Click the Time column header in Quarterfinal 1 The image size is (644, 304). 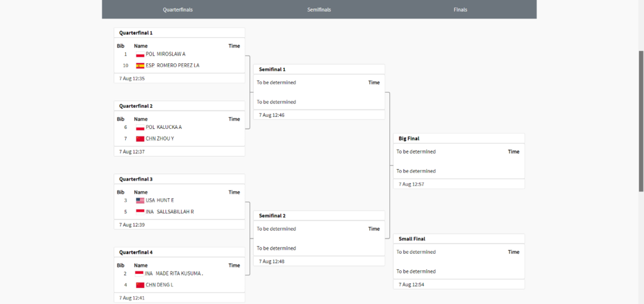234,46
